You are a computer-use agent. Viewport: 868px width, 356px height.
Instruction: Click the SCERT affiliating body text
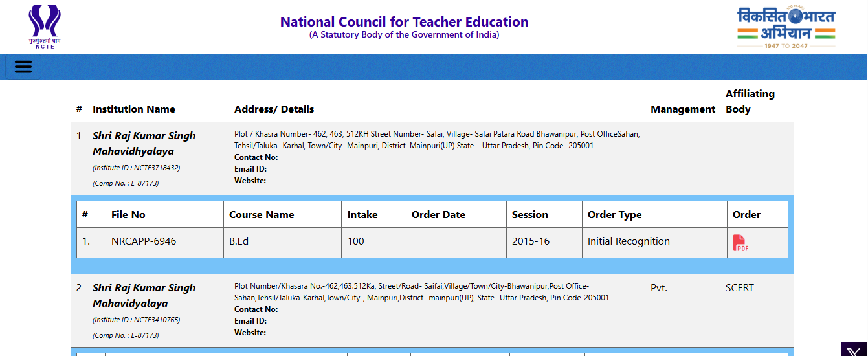[x=739, y=288]
